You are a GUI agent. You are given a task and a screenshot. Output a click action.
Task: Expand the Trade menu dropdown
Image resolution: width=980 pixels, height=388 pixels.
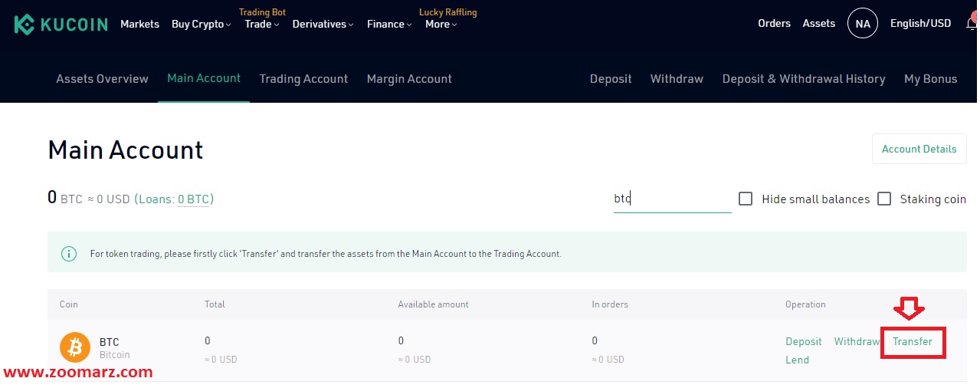[x=262, y=24]
